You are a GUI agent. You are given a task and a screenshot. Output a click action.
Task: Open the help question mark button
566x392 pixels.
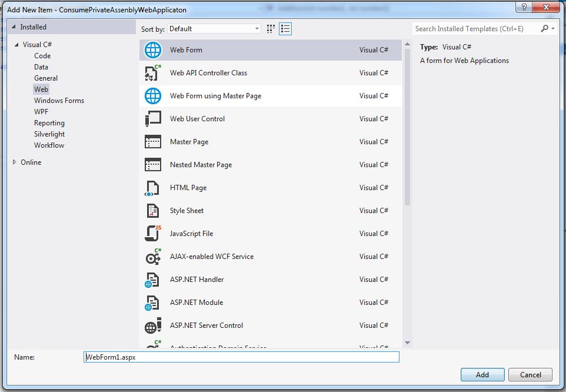(x=524, y=7)
